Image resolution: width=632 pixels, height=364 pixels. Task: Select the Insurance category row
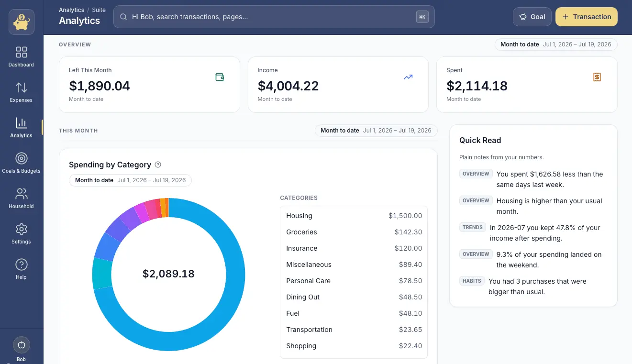click(354, 248)
